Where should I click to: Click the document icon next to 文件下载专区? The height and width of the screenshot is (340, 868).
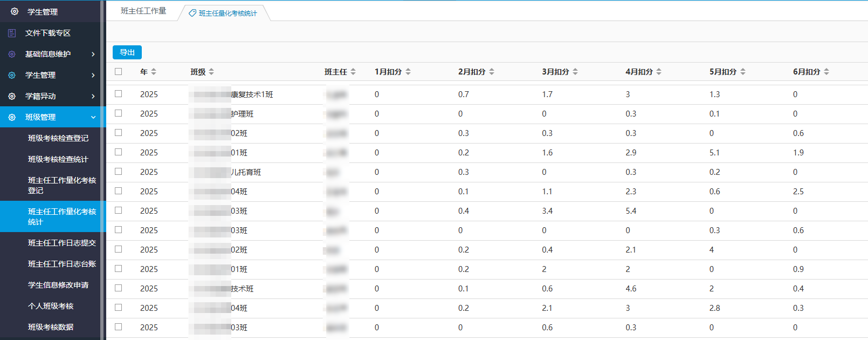tap(12, 33)
